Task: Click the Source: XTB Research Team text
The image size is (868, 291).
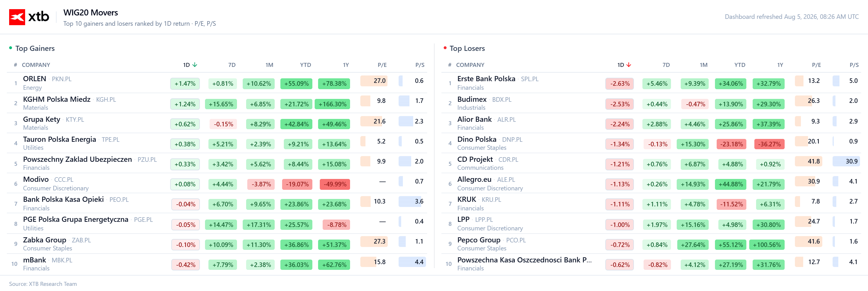Action: pos(43,284)
